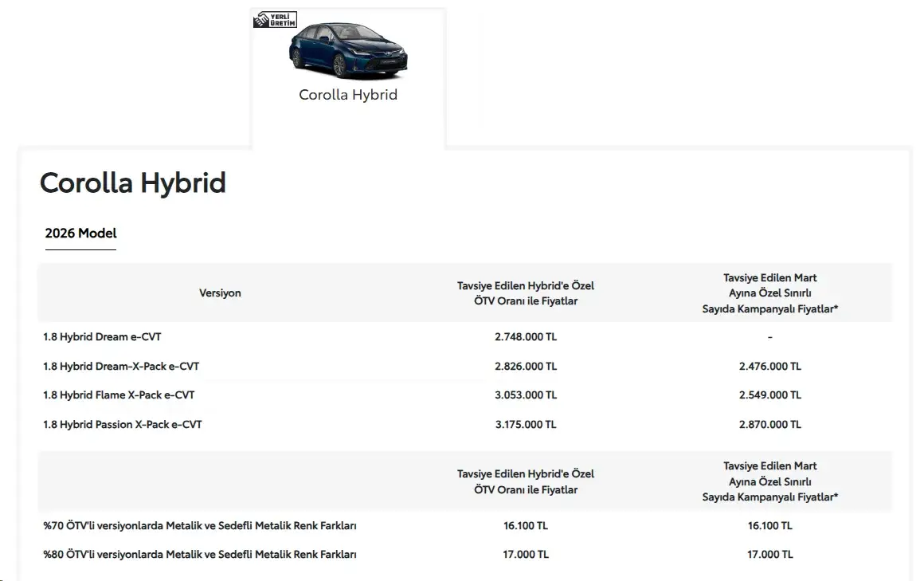Select the 1.8 Hybrid Dream-X-Pack e-CVT version
Viewport: 924px width, 581px height.
coord(121,367)
